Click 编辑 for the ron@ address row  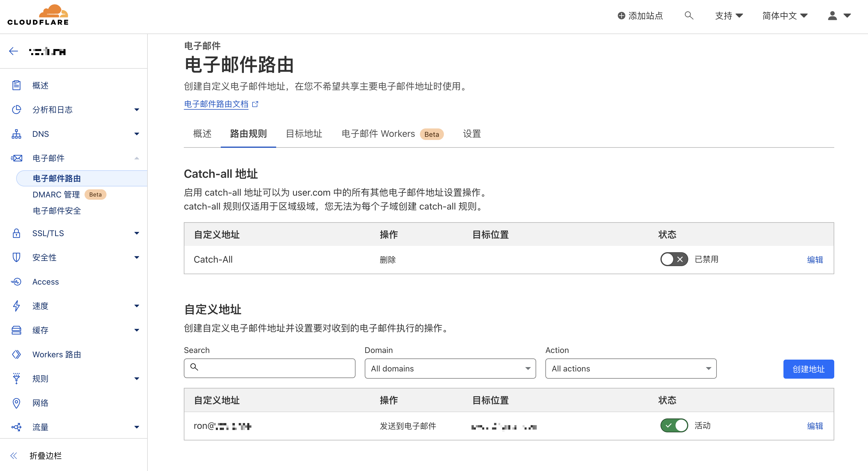(x=815, y=426)
